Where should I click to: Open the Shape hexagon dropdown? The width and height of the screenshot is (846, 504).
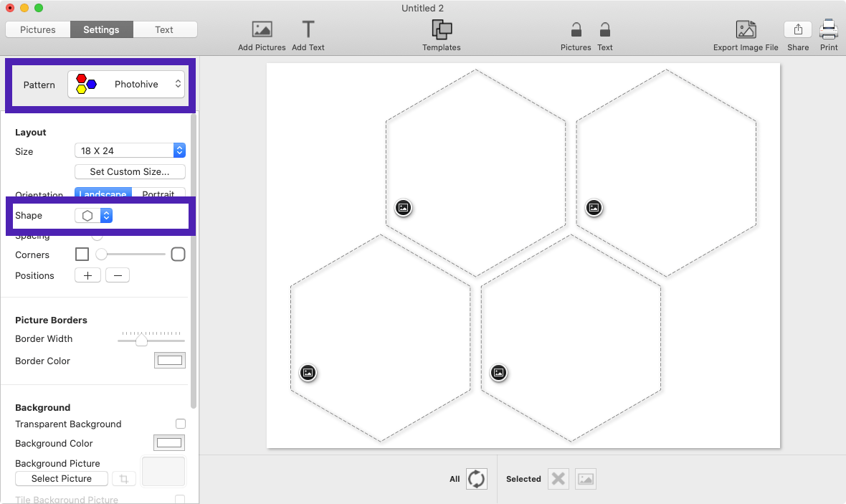coord(94,216)
